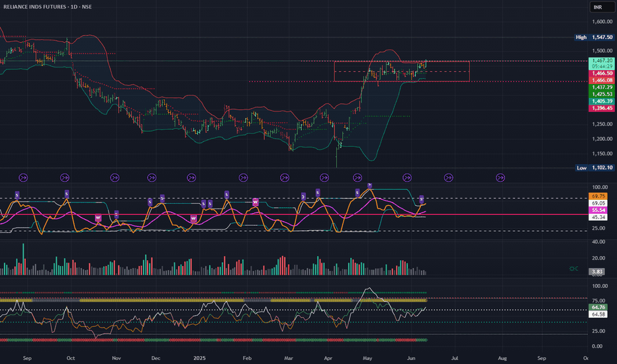The width and height of the screenshot is (617, 364).
Task: Click green marker icon beside 3.83 volume label
Action: pyautogui.click(x=574, y=269)
